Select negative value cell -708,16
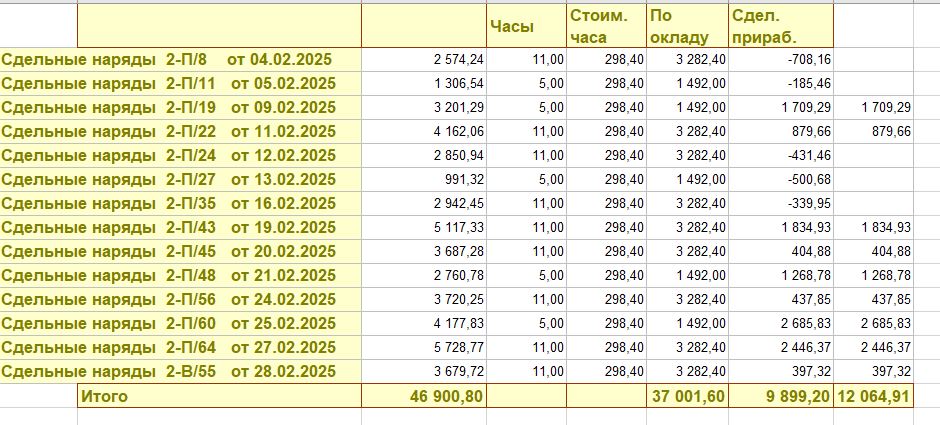 pyautogui.click(x=781, y=60)
